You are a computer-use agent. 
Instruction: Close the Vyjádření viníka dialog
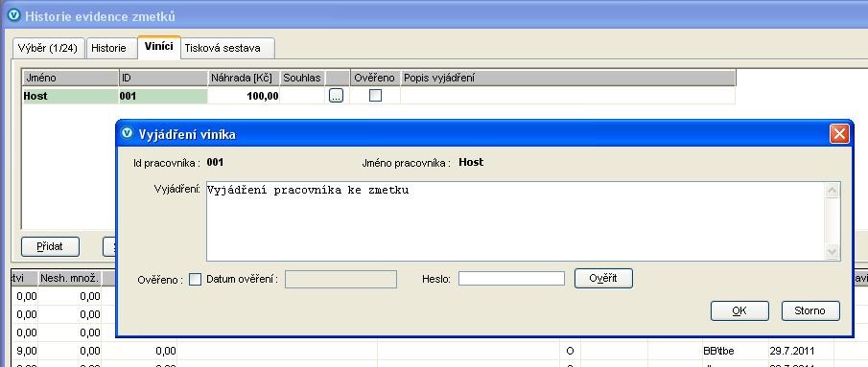tap(839, 134)
